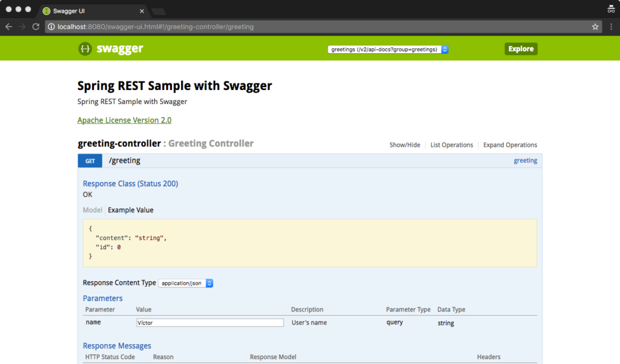Image resolution: width=620 pixels, height=364 pixels.
Task: Open the Apache License Version 2.0 link
Action: click(124, 120)
